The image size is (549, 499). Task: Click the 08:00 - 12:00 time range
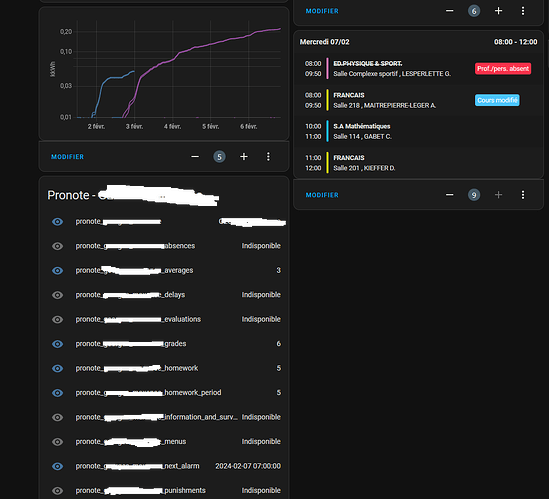515,42
